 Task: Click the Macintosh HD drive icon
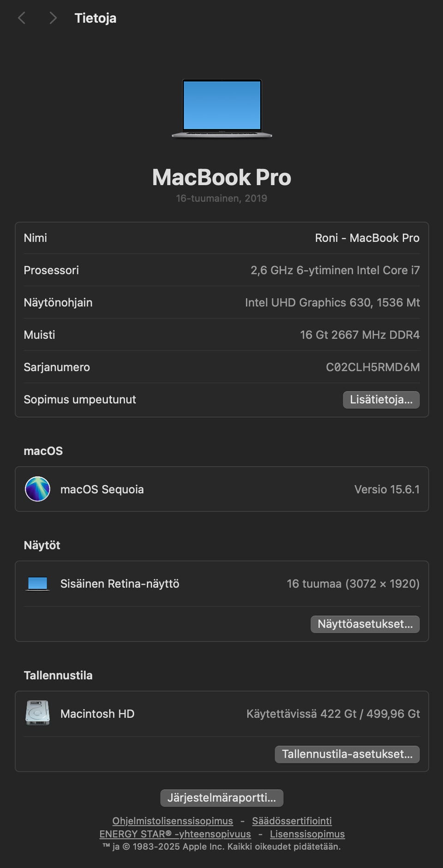37,713
